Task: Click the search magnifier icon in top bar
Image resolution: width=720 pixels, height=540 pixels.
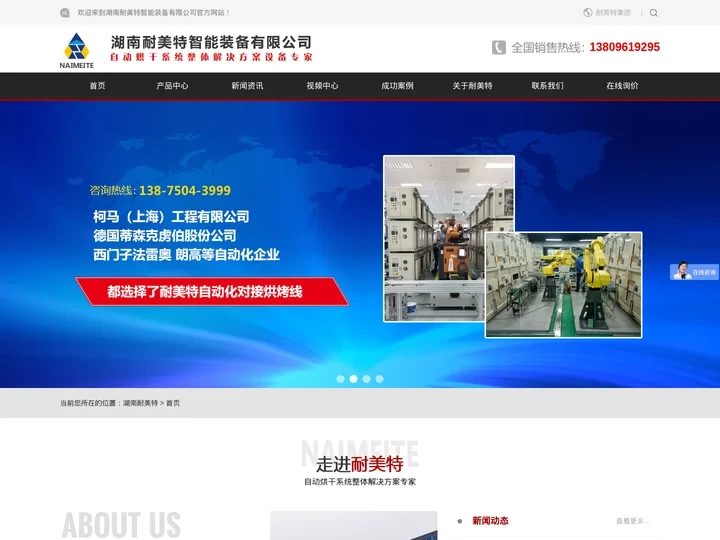Action: point(653,13)
